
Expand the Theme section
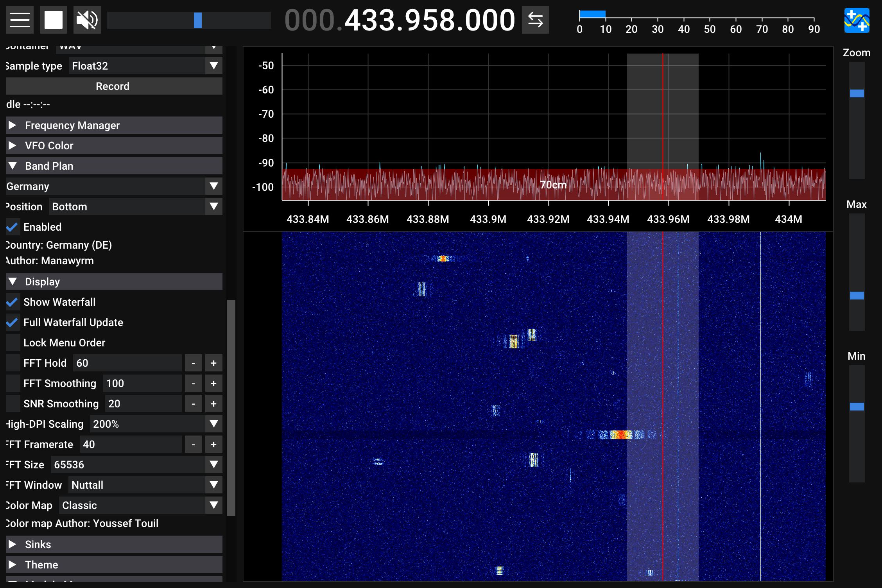pyautogui.click(x=114, y=565)
